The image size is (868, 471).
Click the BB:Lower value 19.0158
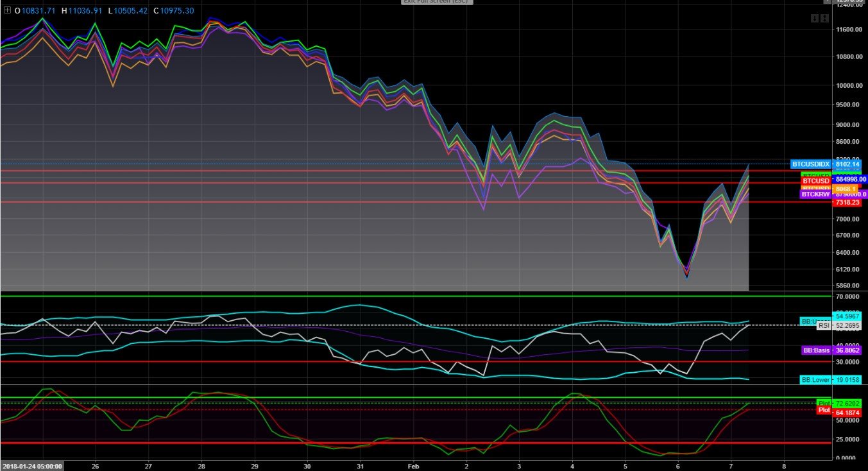tap(848, 380)
